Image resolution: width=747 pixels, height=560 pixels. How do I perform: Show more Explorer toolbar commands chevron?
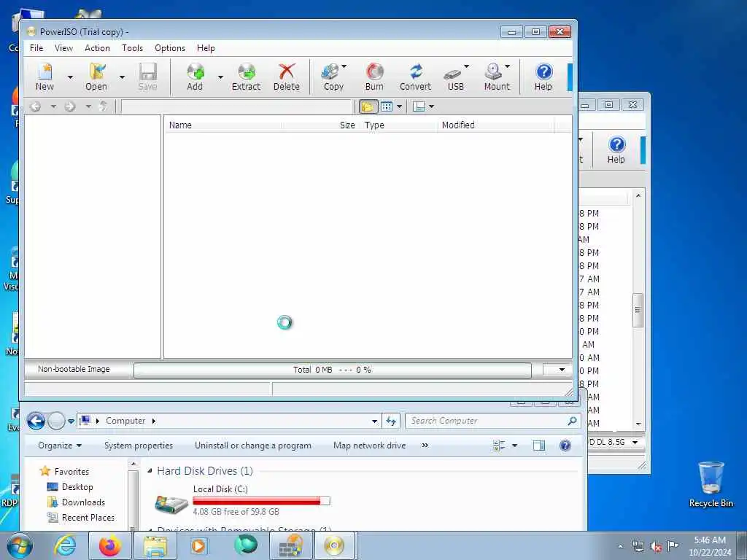coord(425,446)
